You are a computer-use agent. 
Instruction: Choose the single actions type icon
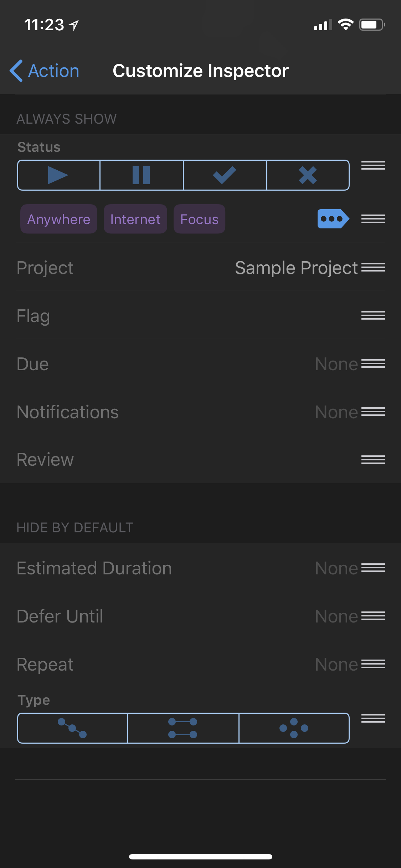coord(294,728)
